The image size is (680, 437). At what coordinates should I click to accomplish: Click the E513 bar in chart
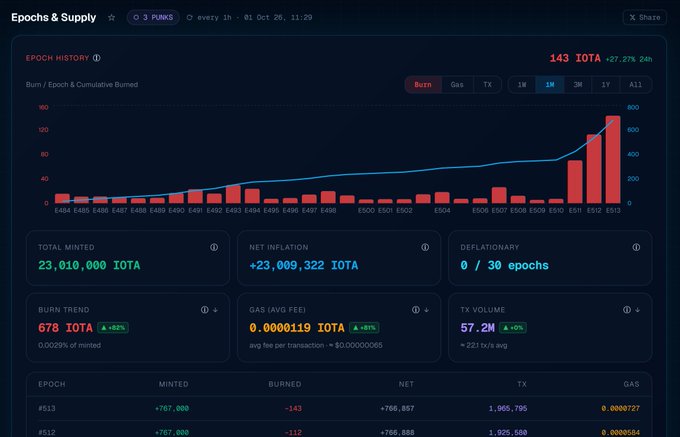[x=613, y=159]
